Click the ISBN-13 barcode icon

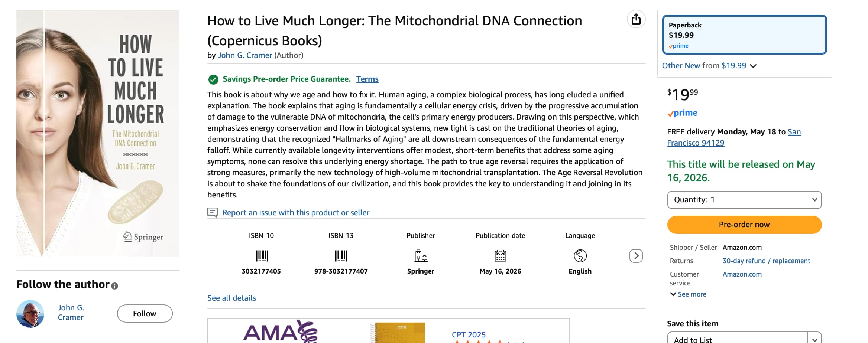(x=341, y=256)
